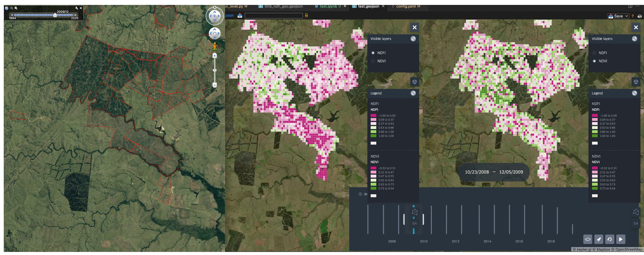Click the time window icon left of the rocket

pyautogui.click(x=588, y=239)
